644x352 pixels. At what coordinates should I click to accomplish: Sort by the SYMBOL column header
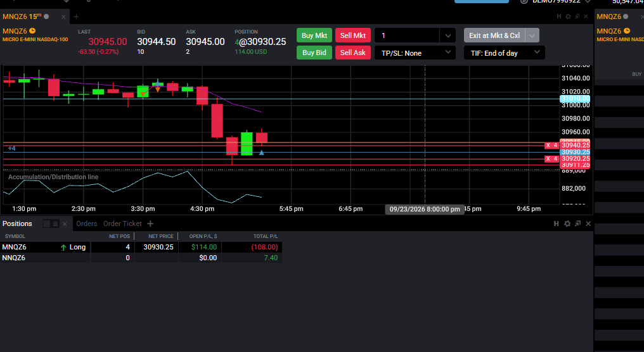tap(15, 236)
